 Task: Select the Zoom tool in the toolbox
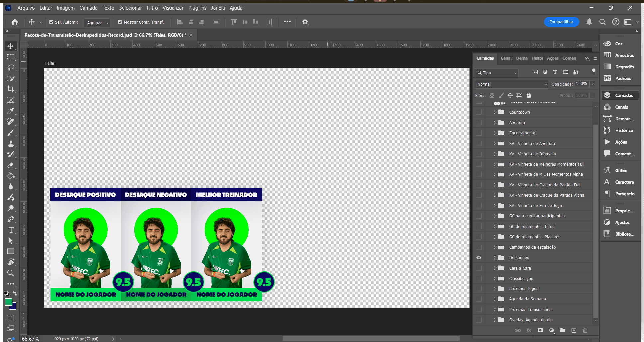[11, 273]
